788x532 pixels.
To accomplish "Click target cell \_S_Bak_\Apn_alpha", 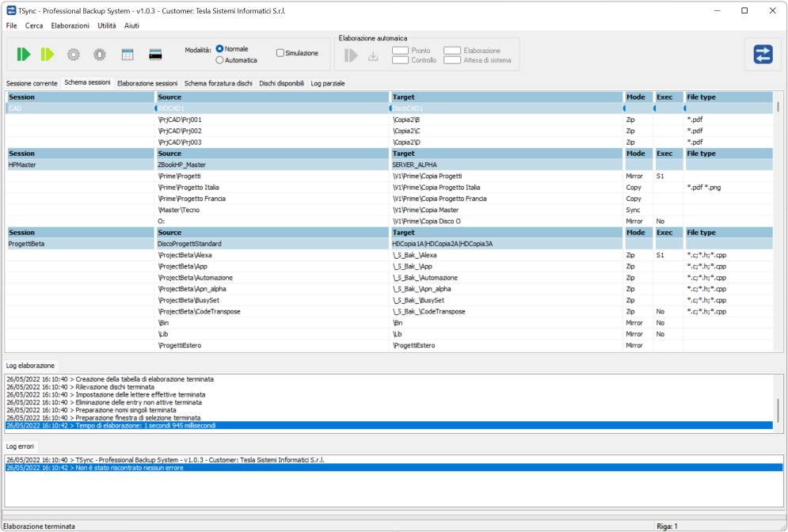I will (x=507, y=289).
